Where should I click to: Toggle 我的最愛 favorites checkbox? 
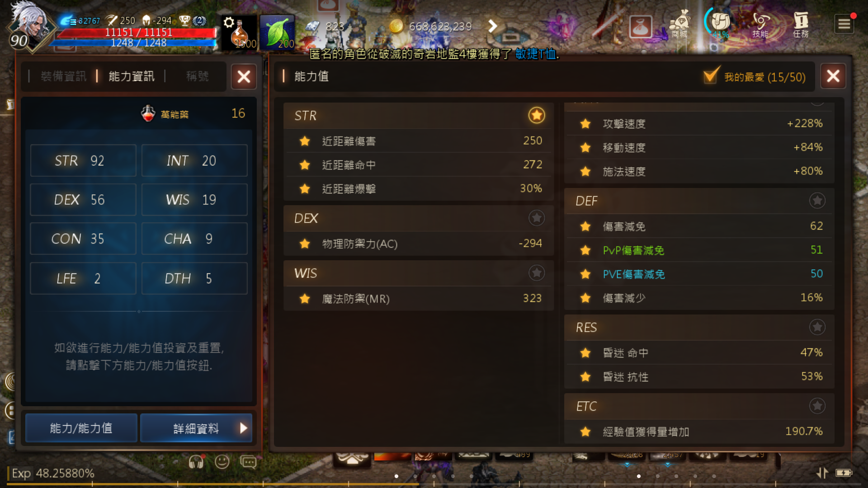click(711, 76)
